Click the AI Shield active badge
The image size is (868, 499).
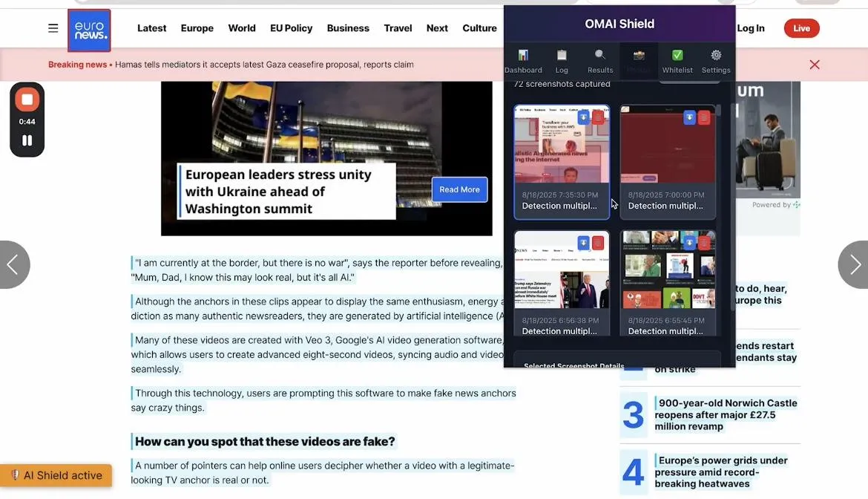tap(56, 475)
